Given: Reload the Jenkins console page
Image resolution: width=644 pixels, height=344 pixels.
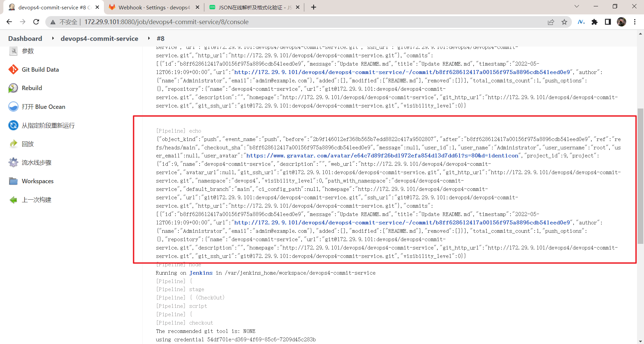Looking at the screenshot, I should pos(36,22).
